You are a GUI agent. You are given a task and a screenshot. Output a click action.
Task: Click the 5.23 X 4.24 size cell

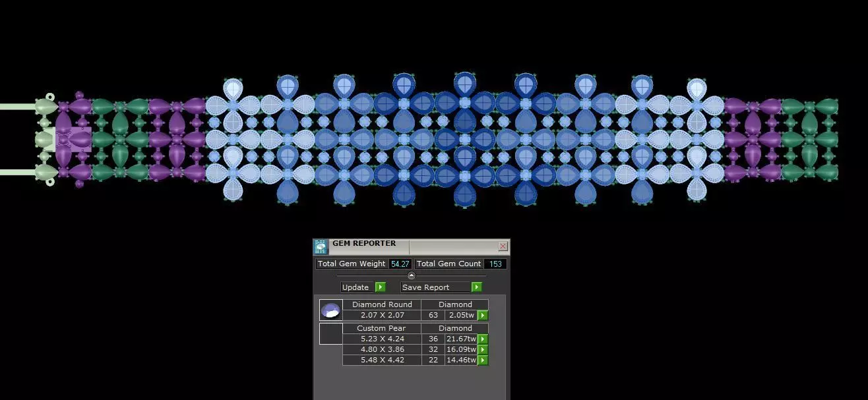[382, 339]
